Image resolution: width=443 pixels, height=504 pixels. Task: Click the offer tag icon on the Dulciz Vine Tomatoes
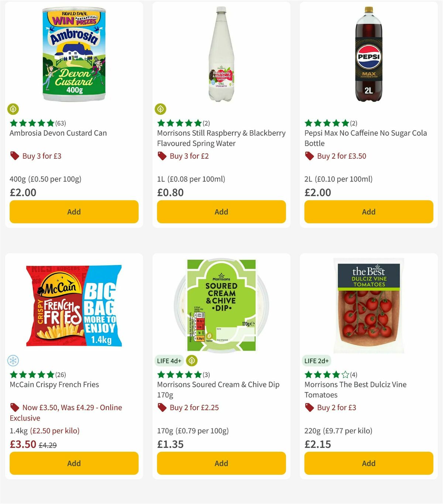pos(309,407)
